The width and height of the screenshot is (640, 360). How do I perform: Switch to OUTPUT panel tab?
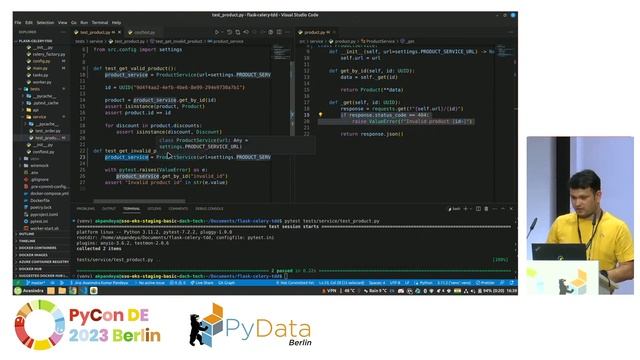click(x=109, y=209)
